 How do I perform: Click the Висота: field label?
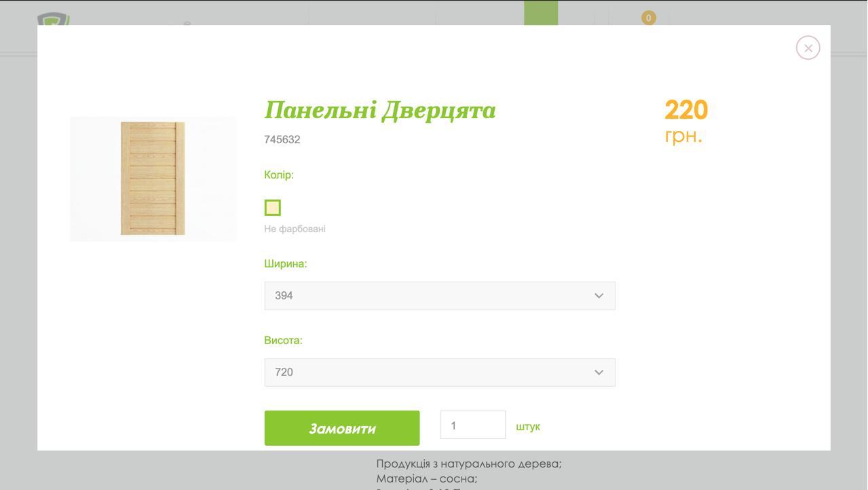(x=283, y=341)
